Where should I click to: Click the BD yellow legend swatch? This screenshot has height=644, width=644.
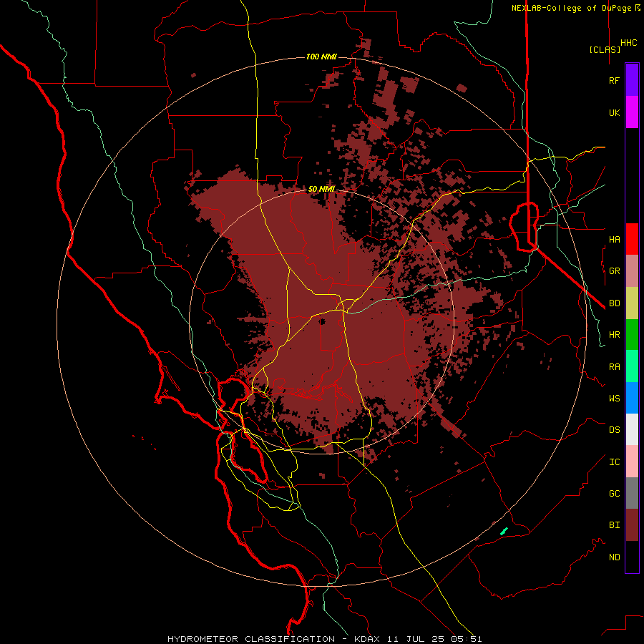[x=632, y=303]
